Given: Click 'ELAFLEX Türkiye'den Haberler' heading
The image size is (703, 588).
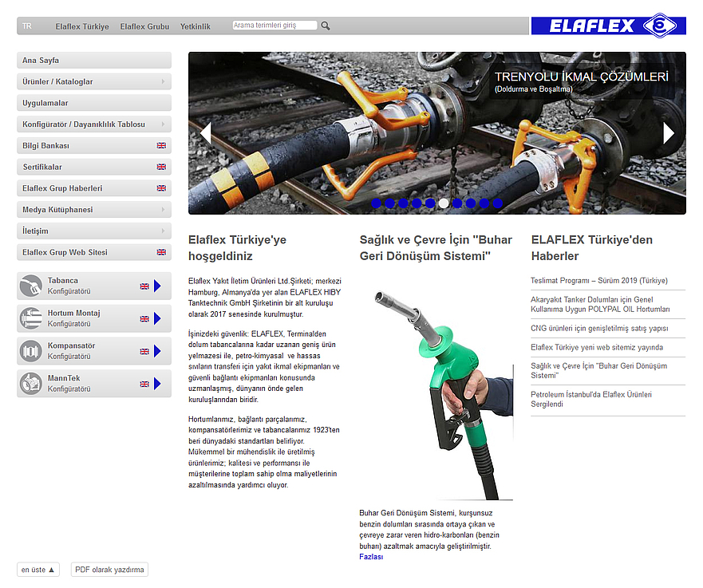Looking at the screenshot, I should click(x=592, y=248).
